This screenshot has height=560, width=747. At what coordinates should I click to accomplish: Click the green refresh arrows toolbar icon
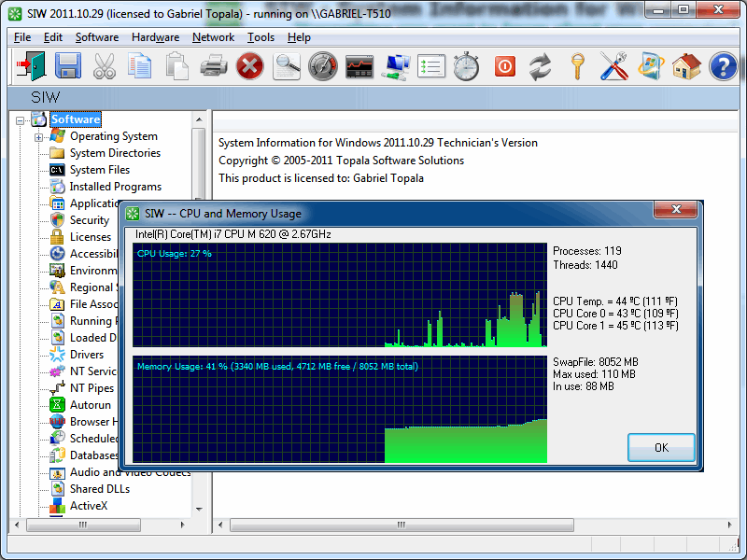point(540,66)
